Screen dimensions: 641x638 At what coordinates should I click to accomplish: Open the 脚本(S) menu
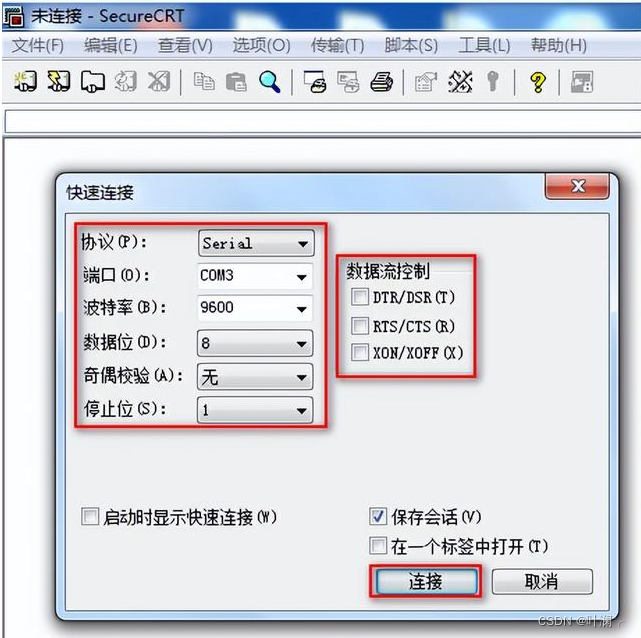click(x=411, y=45)
